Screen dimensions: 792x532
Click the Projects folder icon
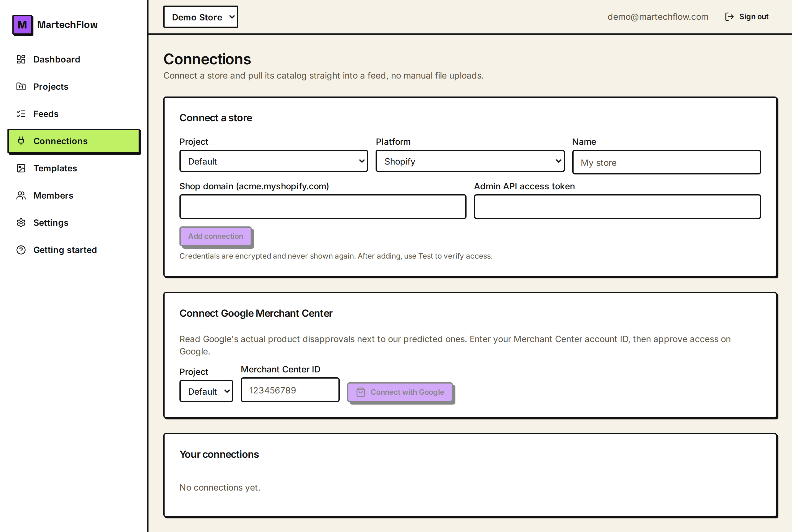pos(21,87)
